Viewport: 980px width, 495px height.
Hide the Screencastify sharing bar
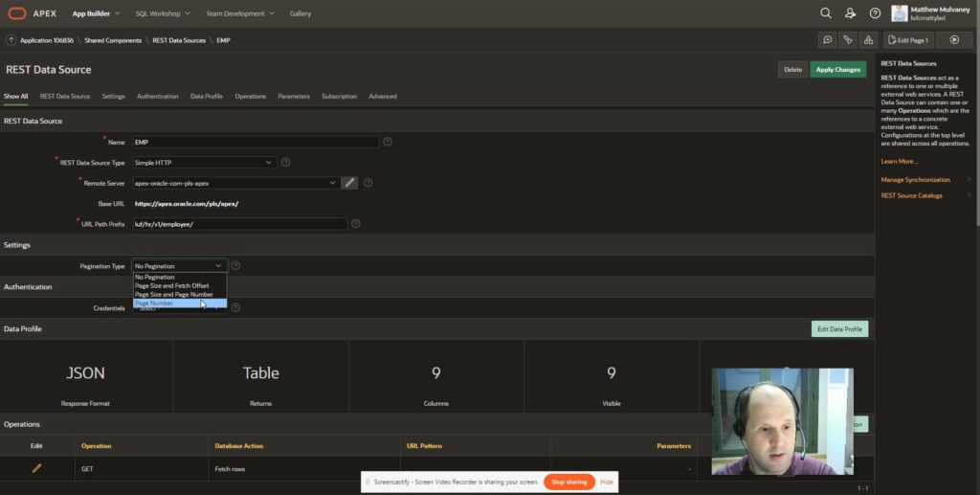(x=606, y=482)
